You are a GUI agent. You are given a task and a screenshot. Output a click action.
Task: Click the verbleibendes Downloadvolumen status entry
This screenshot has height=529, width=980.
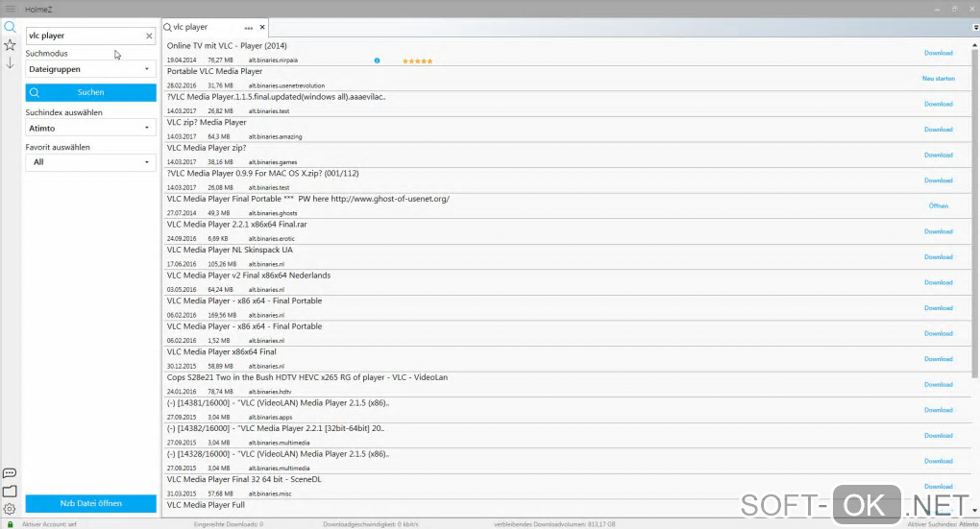(554, 524)
